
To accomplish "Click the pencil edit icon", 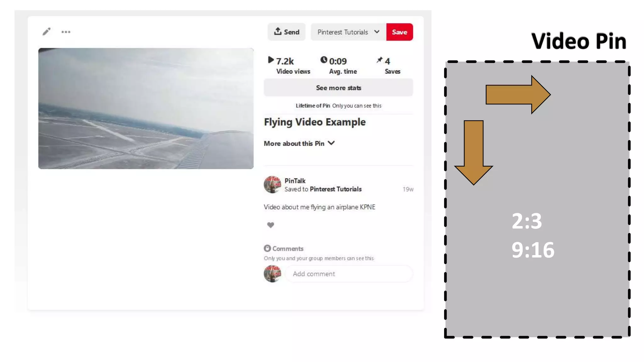I will [47, 31].
